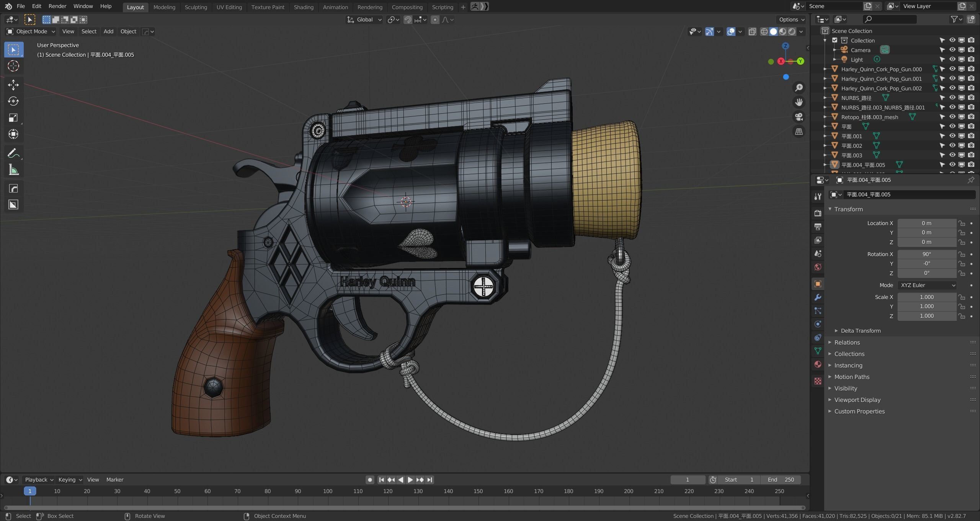Hide Camera object in viewport
Image resolution: width=980 pixels, height=521 pixels.
(952, 50)
